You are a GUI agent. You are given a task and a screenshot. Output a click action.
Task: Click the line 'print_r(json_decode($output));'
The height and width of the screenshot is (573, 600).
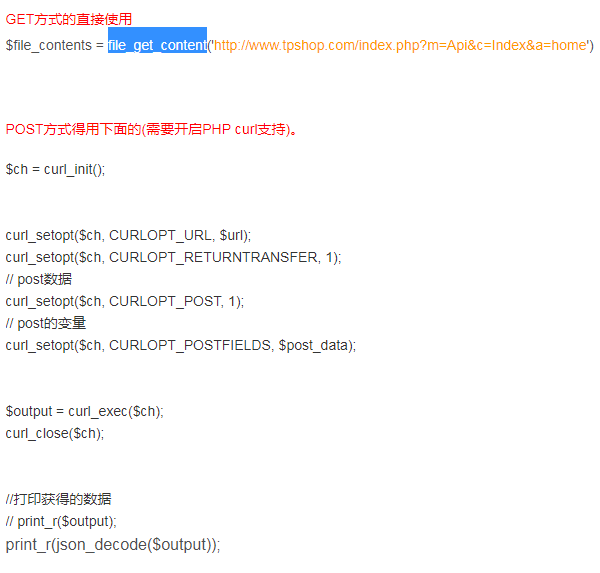113,544
